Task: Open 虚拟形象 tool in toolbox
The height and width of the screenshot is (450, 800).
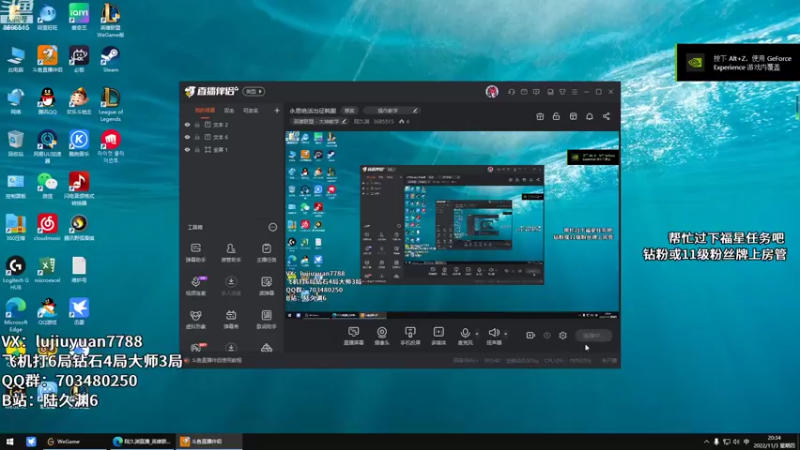Action: (195, 319)
